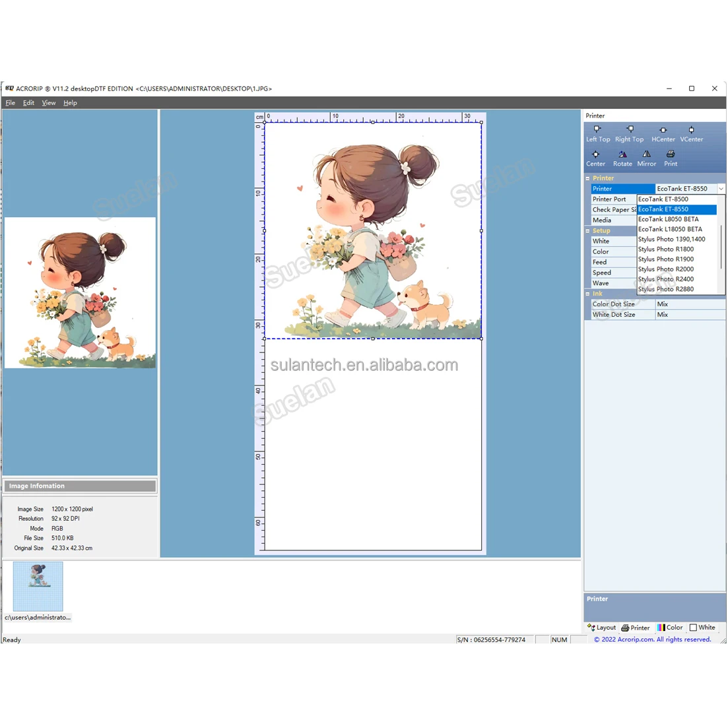Click the printer list scrollbar
Viewport: 728px width, 728px height.
[x=721, y=246]
